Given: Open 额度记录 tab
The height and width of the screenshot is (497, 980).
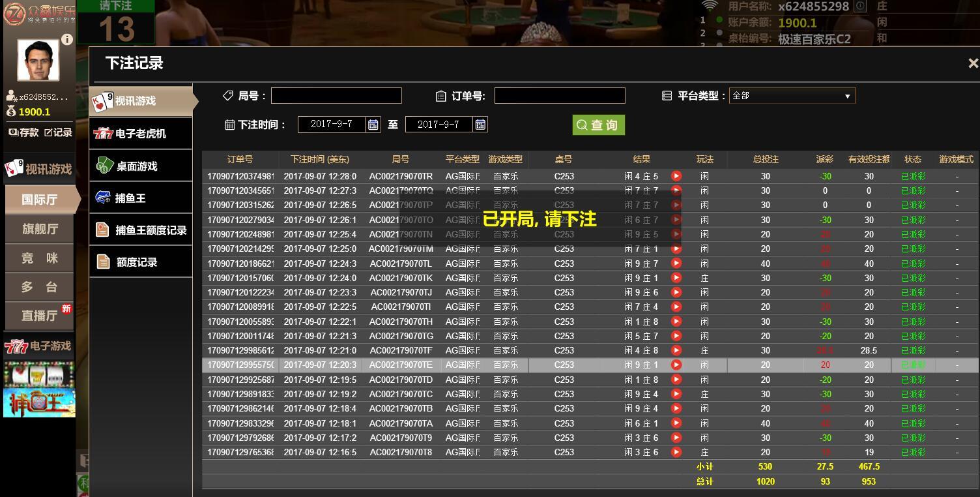Looking at the screenshot, I should pos(141,262).
